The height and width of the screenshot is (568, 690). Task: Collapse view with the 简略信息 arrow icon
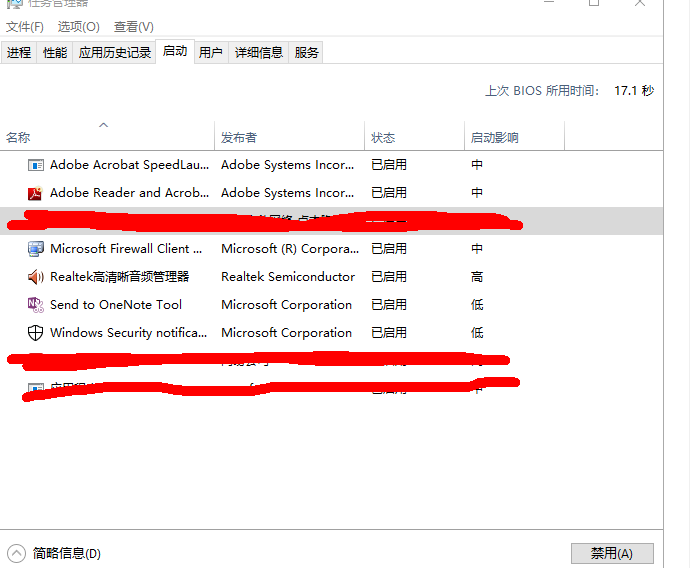16,553
